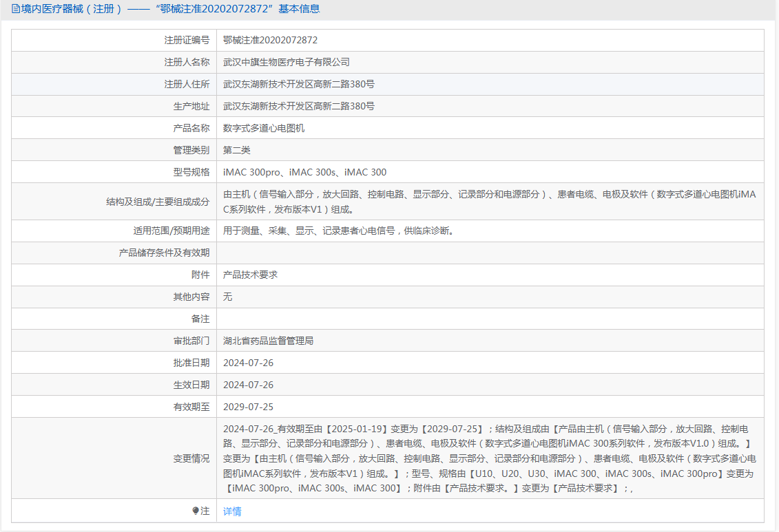Select the value 鄂械注准20202072872
779x532 pixels.
pyautogui.click(x=270, y=40)
